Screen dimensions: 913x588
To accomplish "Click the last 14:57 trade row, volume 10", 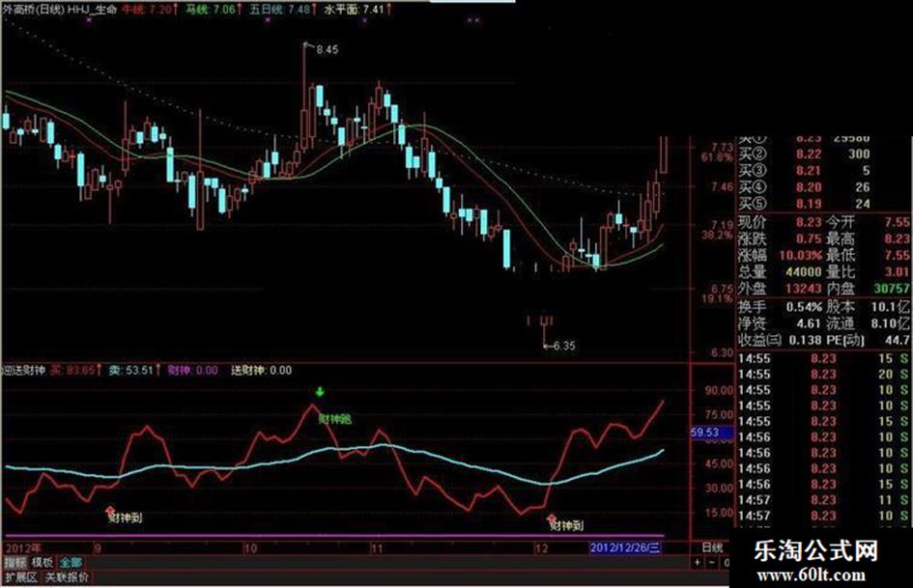I will [823, 516].
